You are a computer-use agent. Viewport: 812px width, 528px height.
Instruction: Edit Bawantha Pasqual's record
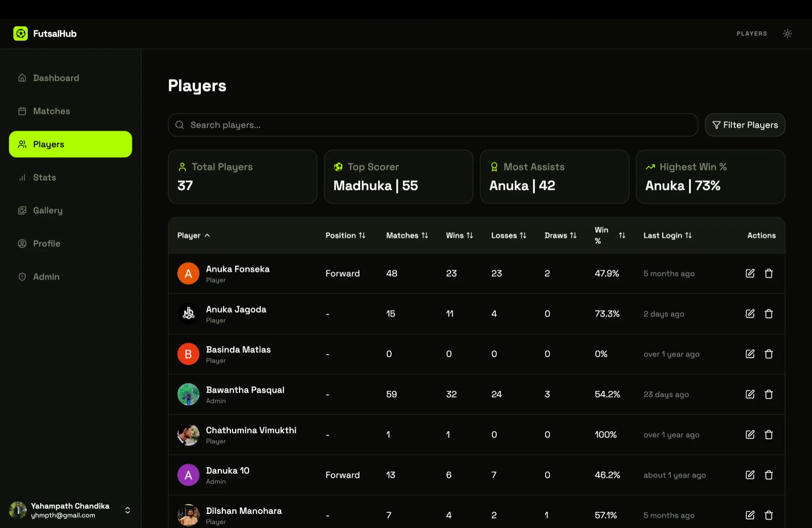coord(750,394)
